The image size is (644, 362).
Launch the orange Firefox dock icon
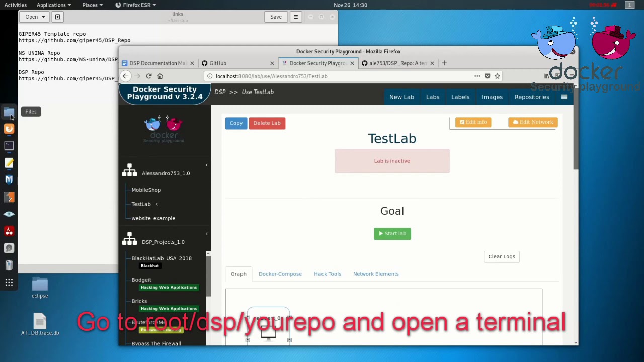[9, 129]
